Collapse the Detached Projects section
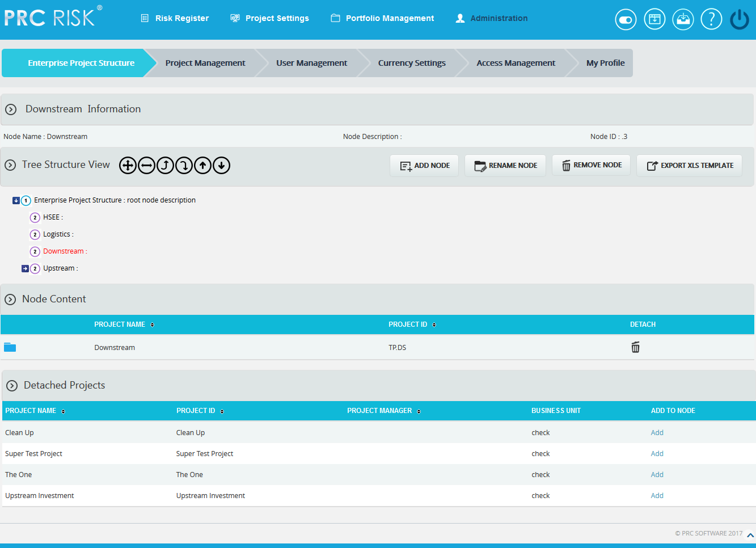The width and height of the screenshot is (756, 548). coord(12,386)
